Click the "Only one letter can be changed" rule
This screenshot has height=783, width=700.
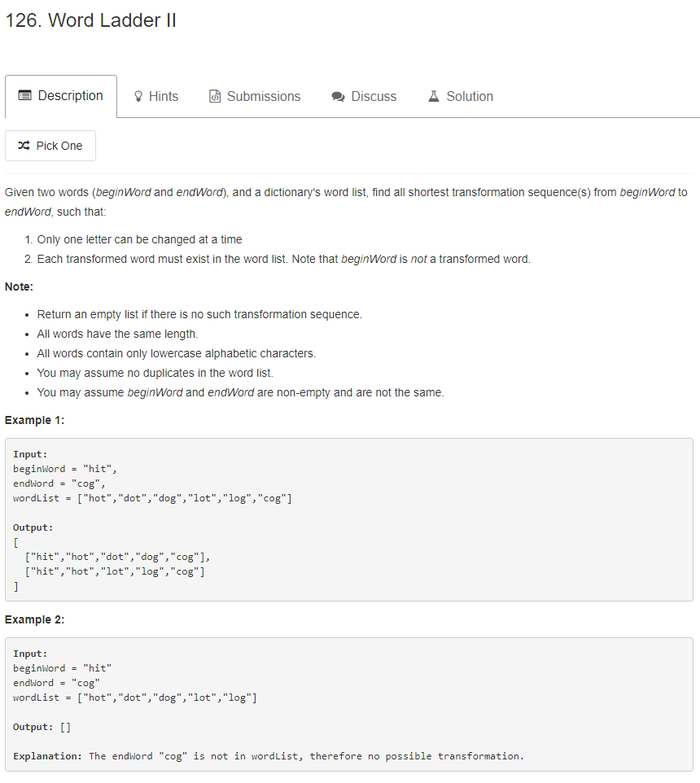point(139,239)
